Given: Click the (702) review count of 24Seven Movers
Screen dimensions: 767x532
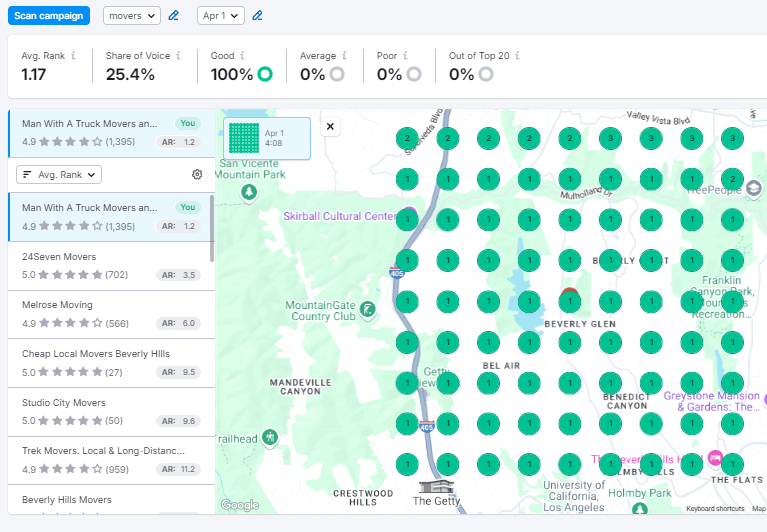Looking at the screenshot, I should (116, 275).
